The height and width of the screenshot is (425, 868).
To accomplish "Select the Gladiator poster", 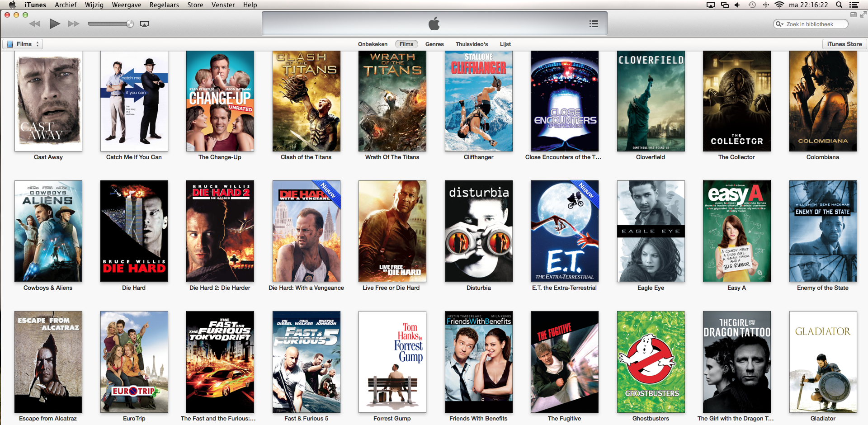I will coord(823,362).
